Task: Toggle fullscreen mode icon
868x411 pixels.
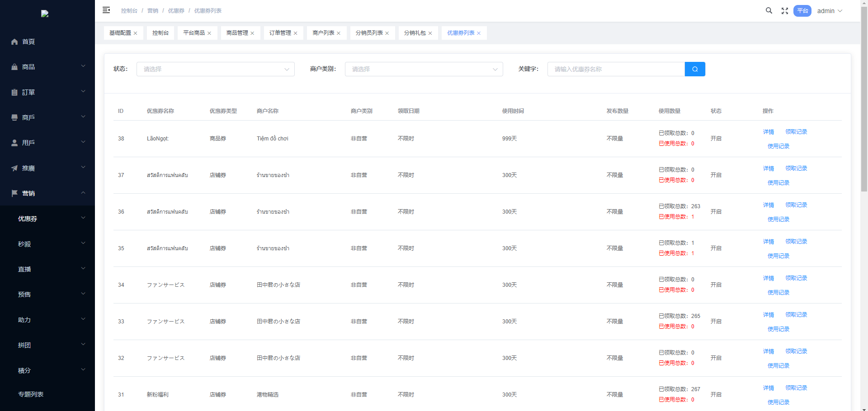Action: point(785,11)
